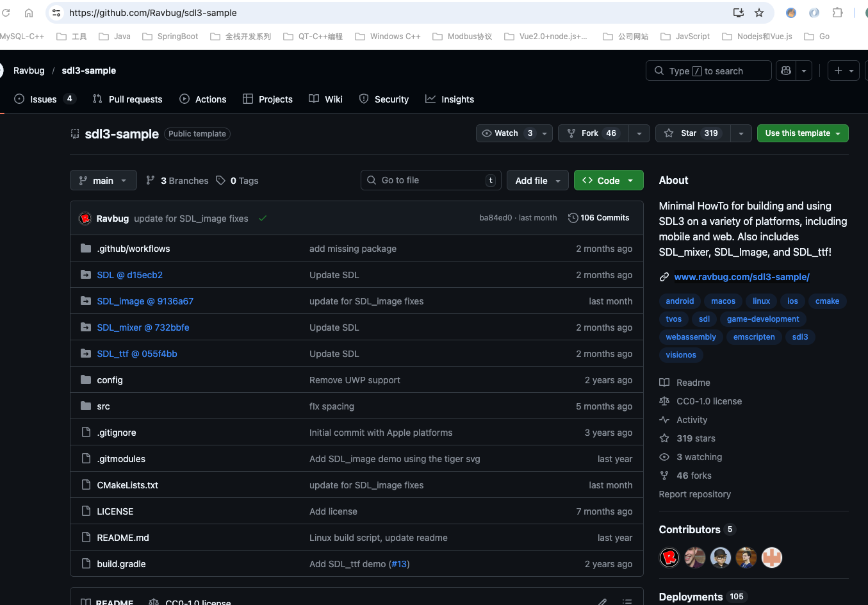The height and width of the screenshot is (605, 868).
Task: Open the green Code dropdown
Action: (609, 181)
